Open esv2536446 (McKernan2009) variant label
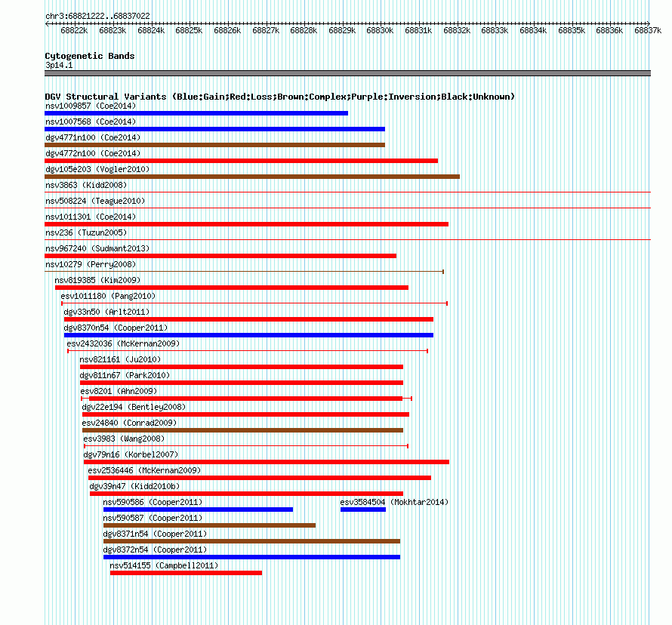672x625 pixels. pos(144,470)
